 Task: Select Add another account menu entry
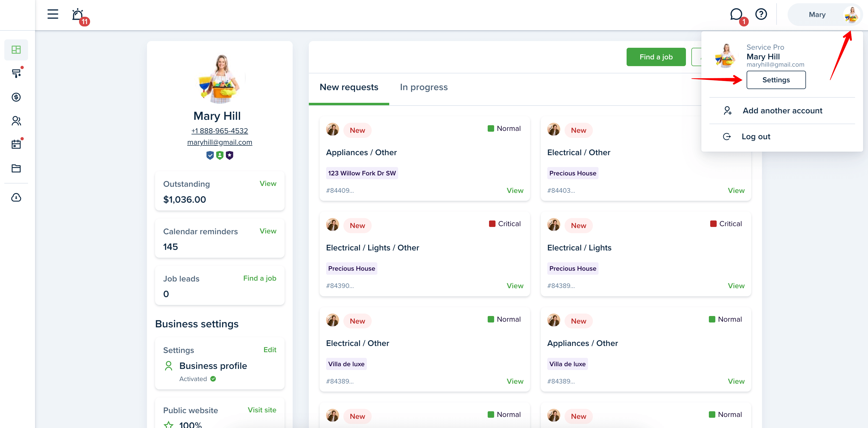(782, 111)
